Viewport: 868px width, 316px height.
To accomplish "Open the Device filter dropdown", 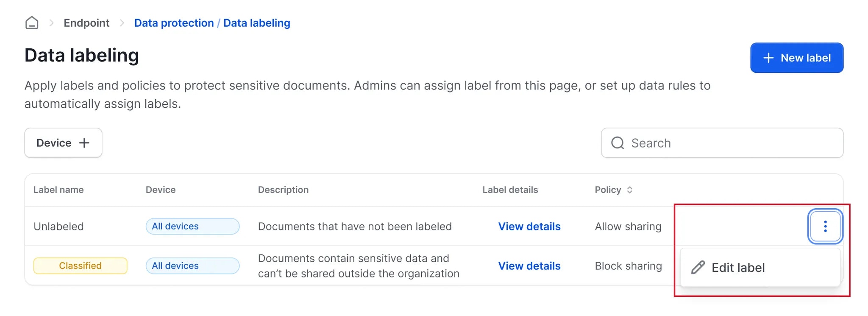I will tap(63, 143).
